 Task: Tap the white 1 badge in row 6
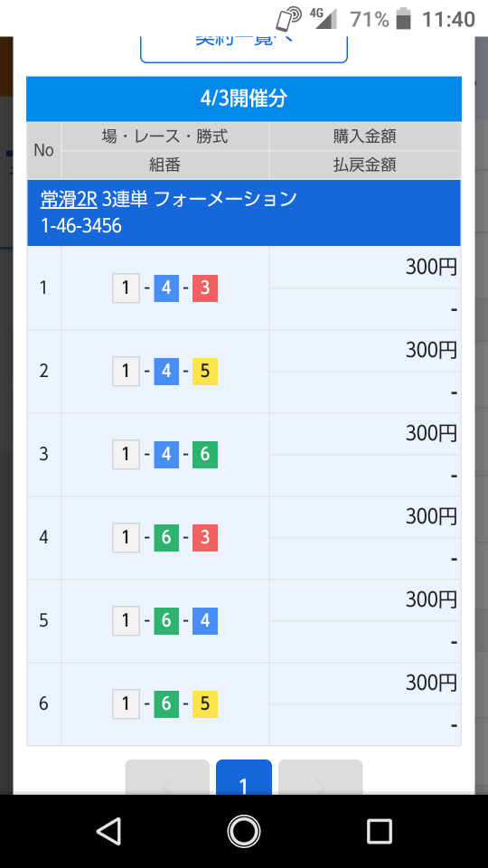pyautogui.click(x=127, y=704)
